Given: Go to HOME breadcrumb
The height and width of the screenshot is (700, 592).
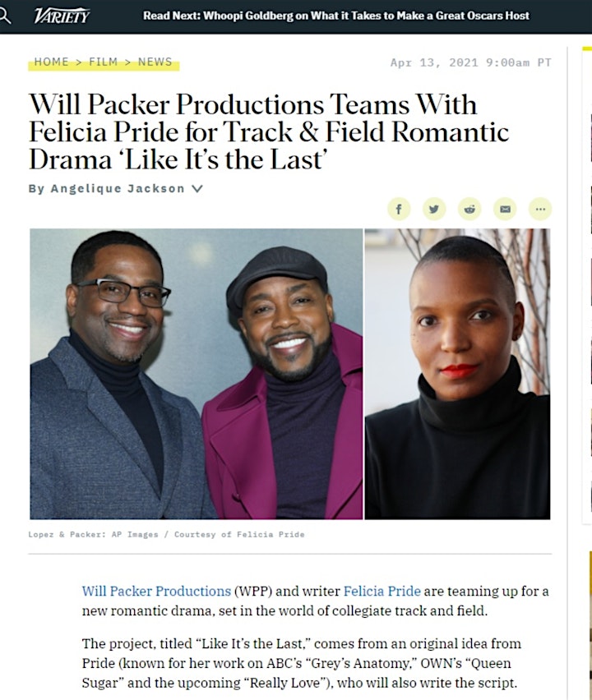Looking at the screenshot, I should (51, 62).
